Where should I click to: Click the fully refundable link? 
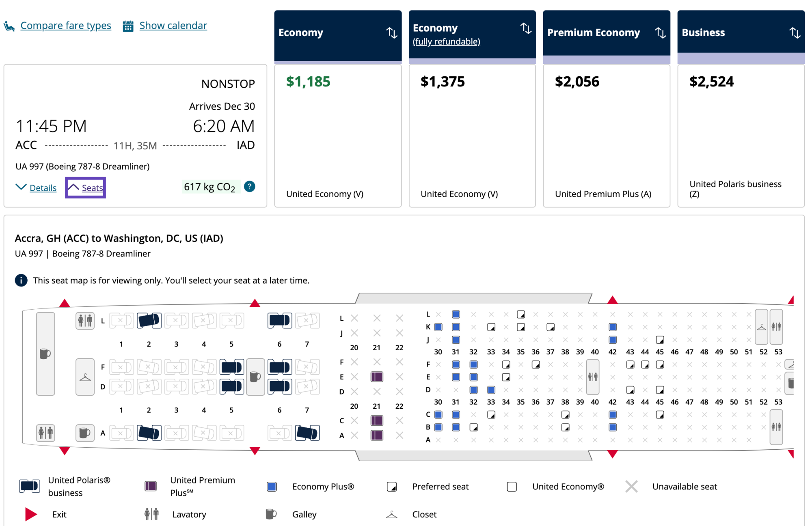446,41
